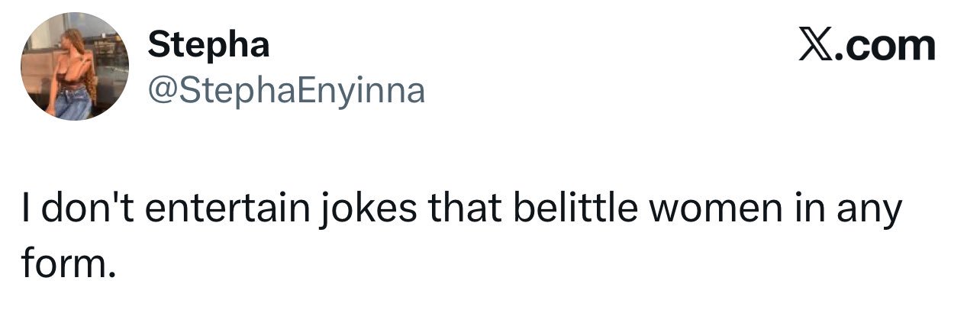Click the @ symbol of the handle

162,92
